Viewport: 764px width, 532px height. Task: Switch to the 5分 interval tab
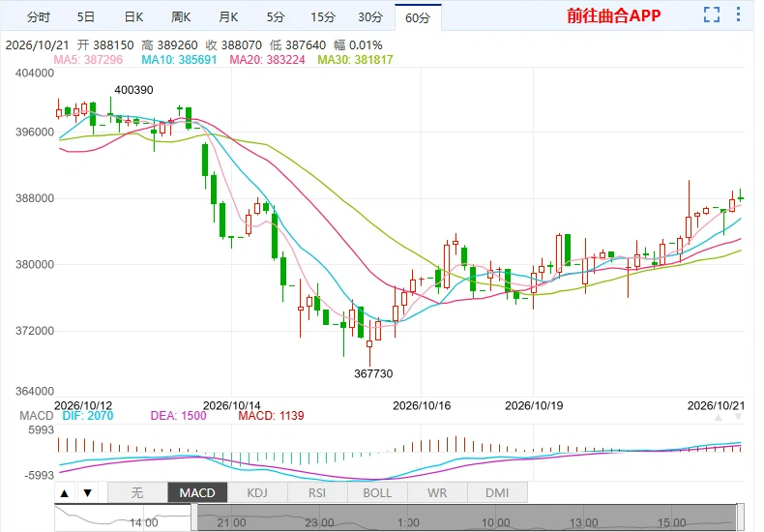click(276, 17)
